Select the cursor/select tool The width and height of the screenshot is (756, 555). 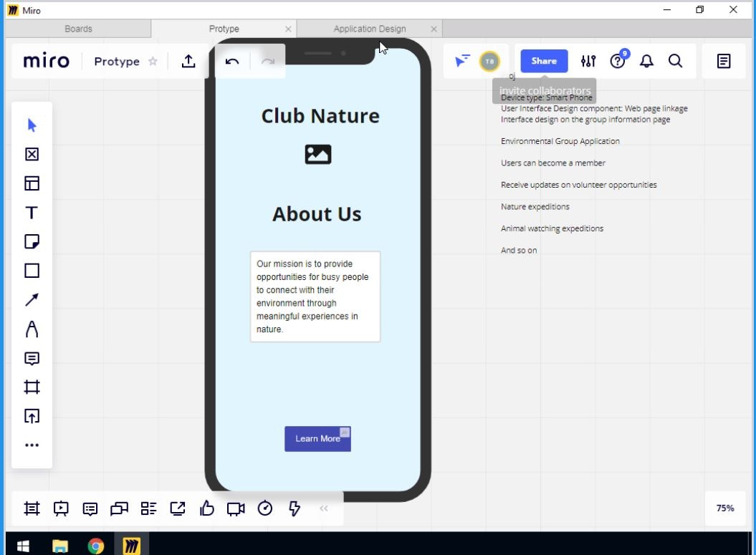[32, 125]
